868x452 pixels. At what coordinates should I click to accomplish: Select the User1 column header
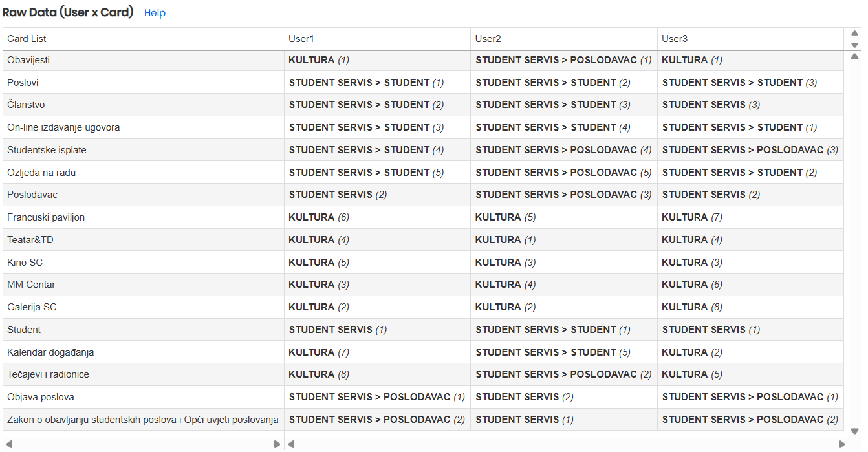click(x=301, y=39)
